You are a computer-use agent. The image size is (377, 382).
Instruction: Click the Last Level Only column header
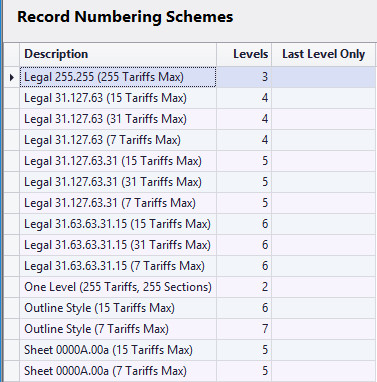coord(324,54)
